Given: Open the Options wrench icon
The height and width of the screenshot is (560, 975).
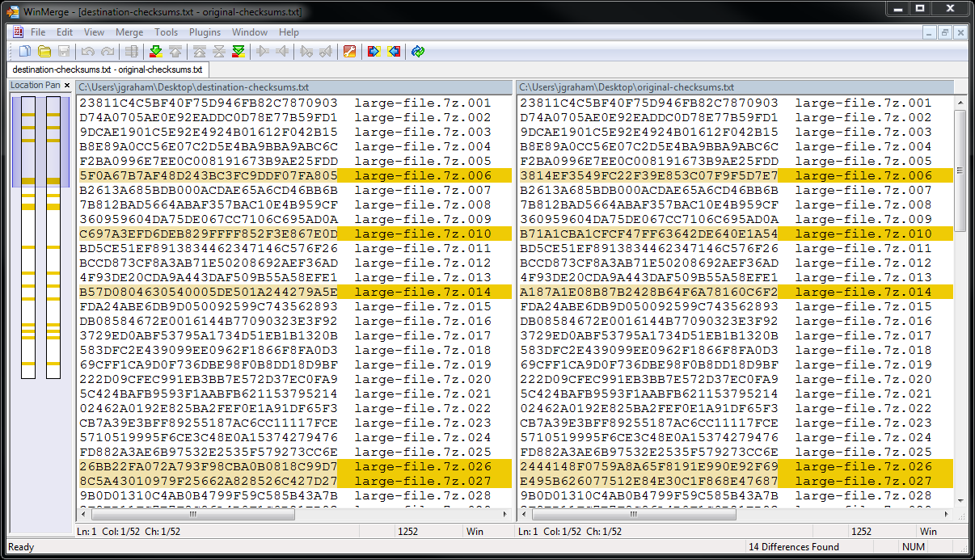Looking at the screenshot, I should pos(349,52).
